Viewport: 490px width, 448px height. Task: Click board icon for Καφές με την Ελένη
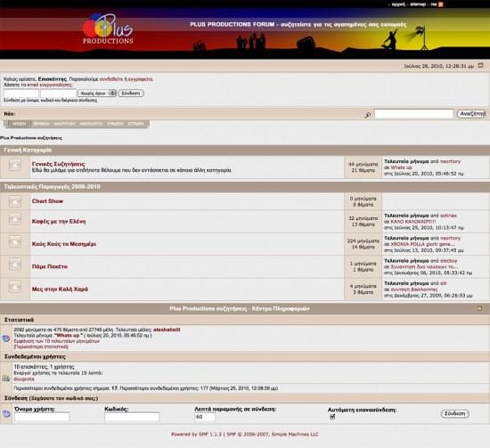click(x=14, y=219)
